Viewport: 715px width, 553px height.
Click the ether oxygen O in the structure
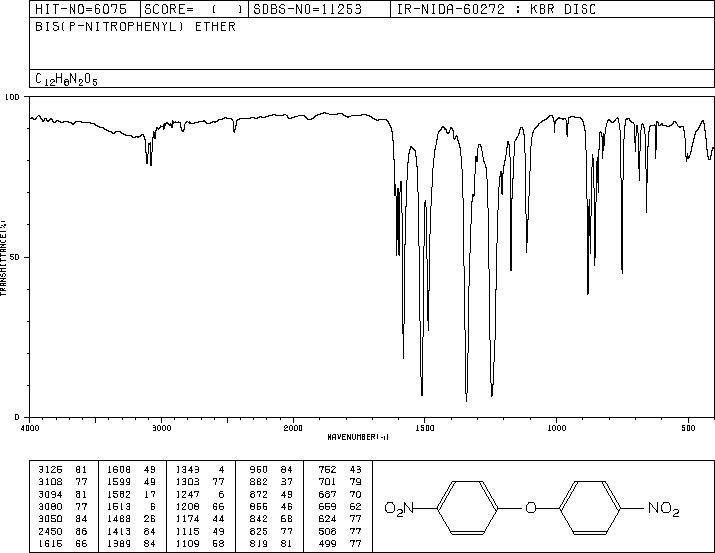[x=531, y=507]
